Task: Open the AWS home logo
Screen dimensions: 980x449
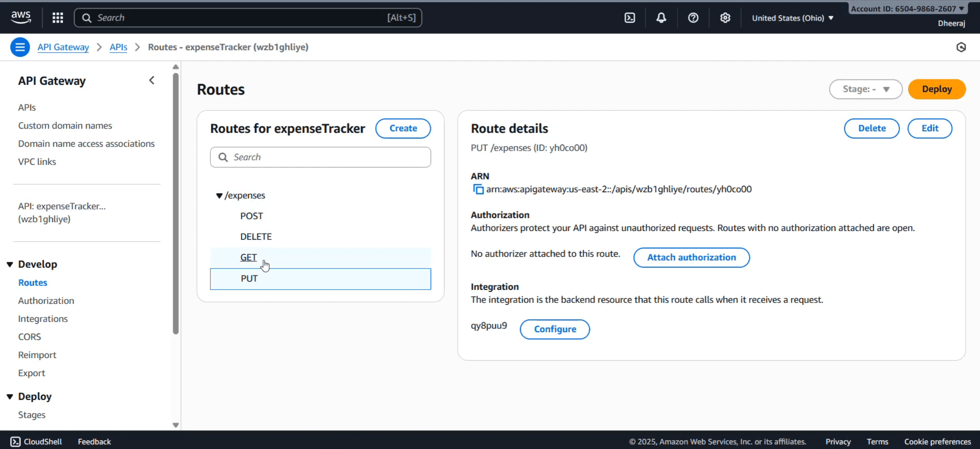Action: click(21, 17)
